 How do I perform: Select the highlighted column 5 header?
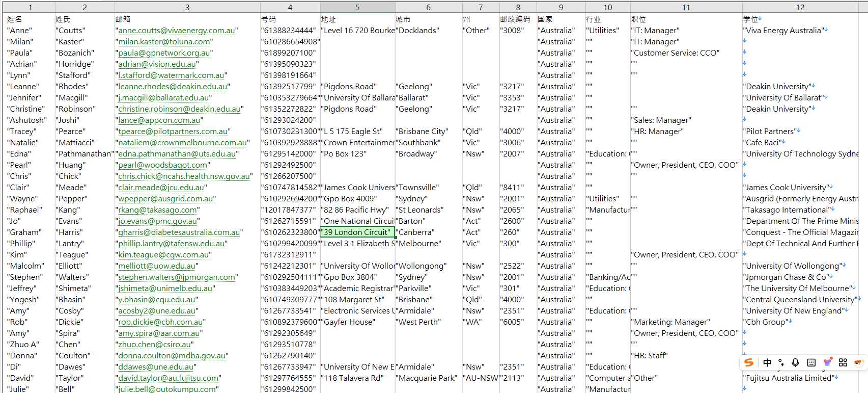click(x=357, y=7)
